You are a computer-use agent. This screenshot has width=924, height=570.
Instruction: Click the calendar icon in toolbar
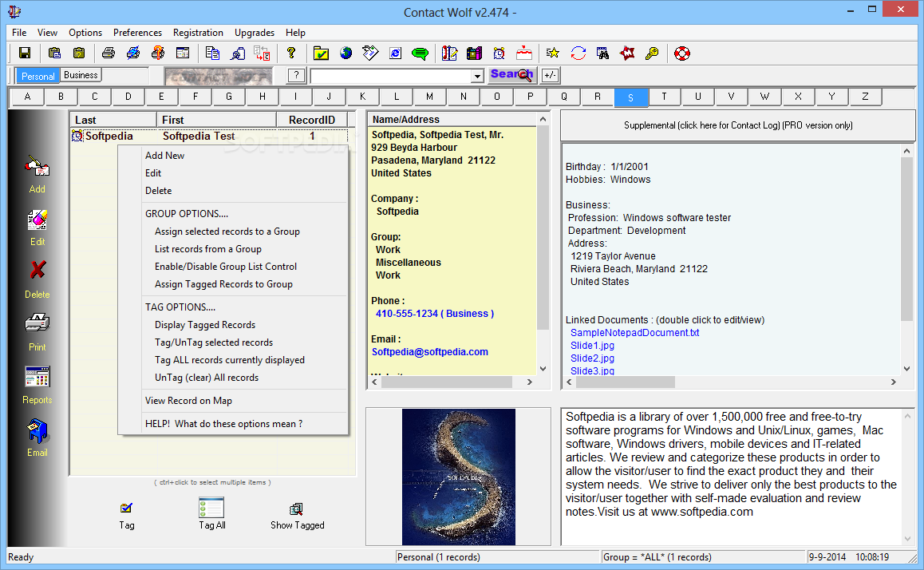tap(183, 53)
